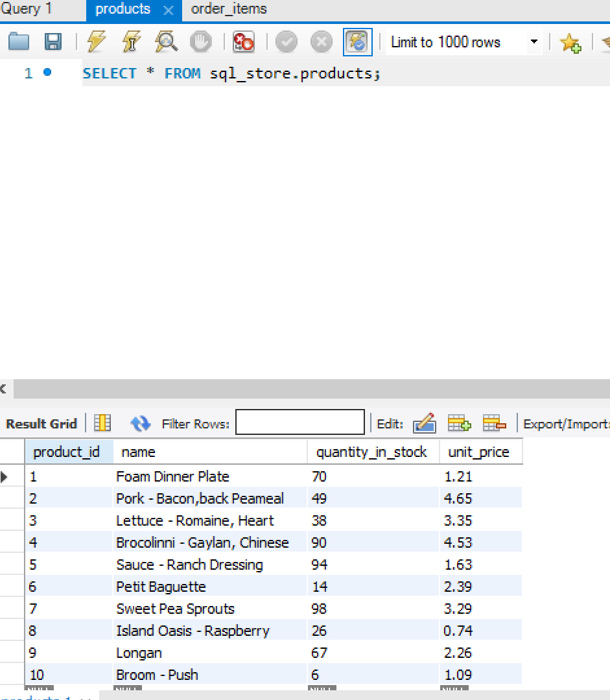
Task: Toggle continue-on-error execution button
Action: click(x=244, y=42)
